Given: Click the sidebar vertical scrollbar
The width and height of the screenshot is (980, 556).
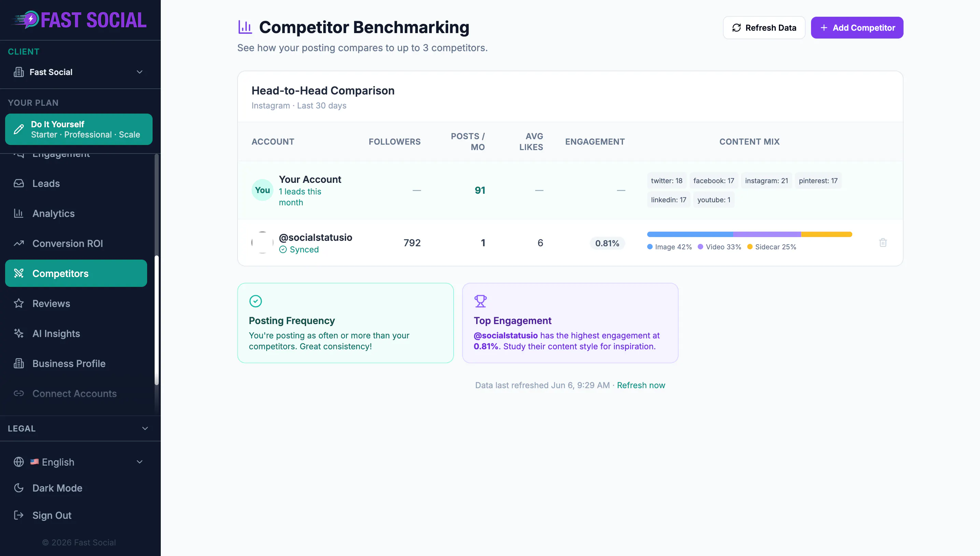Looking at the screenshot, I should (156, 320).
